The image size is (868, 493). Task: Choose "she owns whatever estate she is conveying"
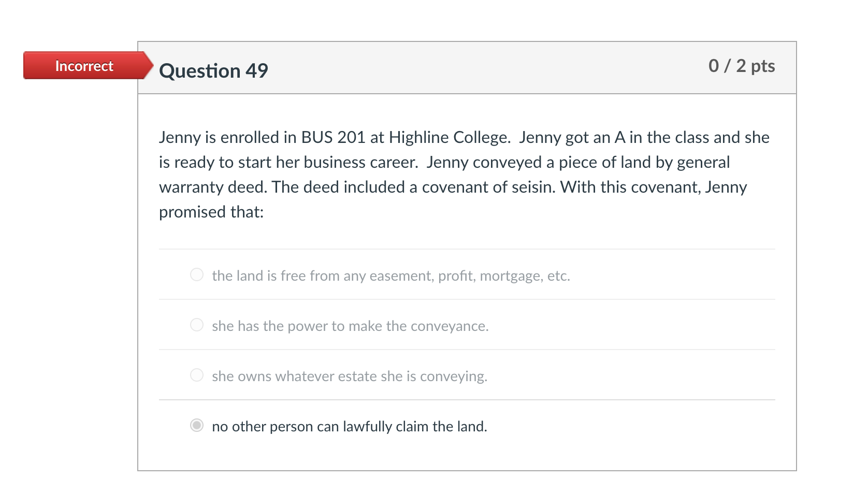pos(197,375)
